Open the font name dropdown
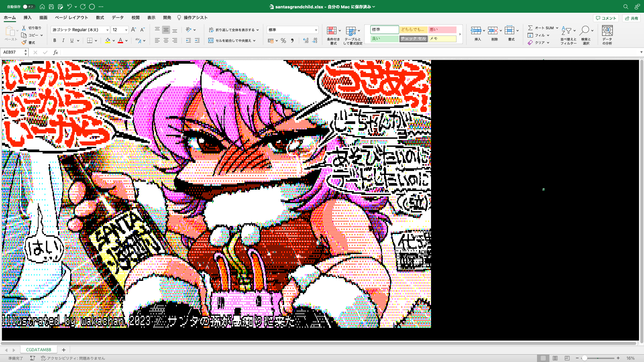644x362 pixels. coord(107,30)
